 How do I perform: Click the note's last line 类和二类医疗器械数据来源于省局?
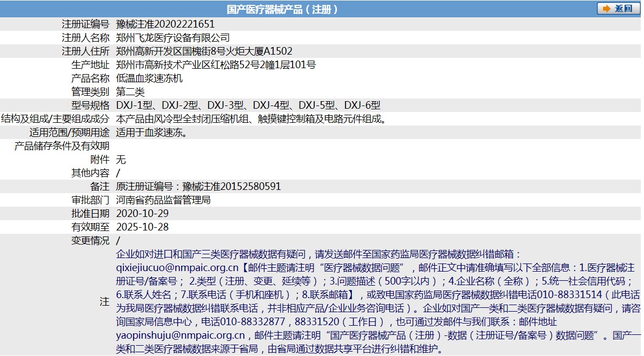point(187,350)
